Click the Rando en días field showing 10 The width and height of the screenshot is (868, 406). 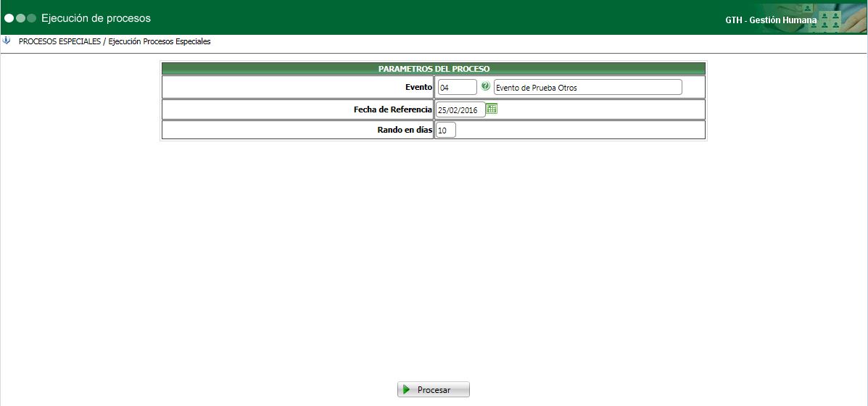(446, 130)
